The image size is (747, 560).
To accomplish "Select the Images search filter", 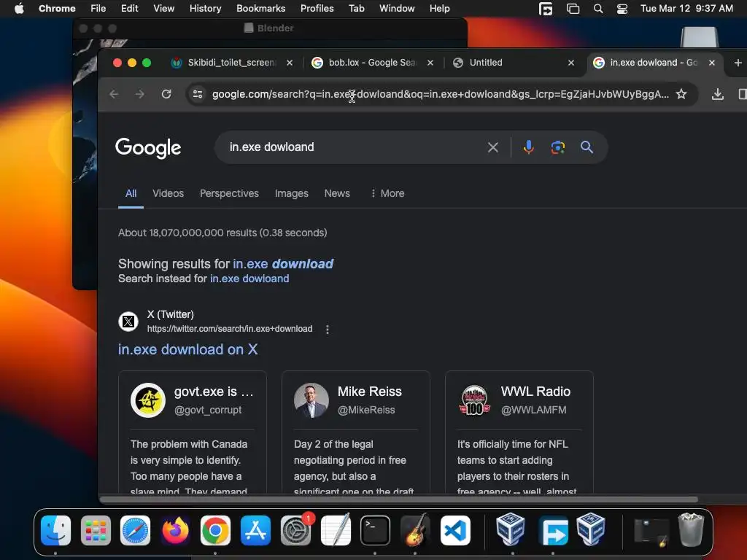I will point(292,193).
